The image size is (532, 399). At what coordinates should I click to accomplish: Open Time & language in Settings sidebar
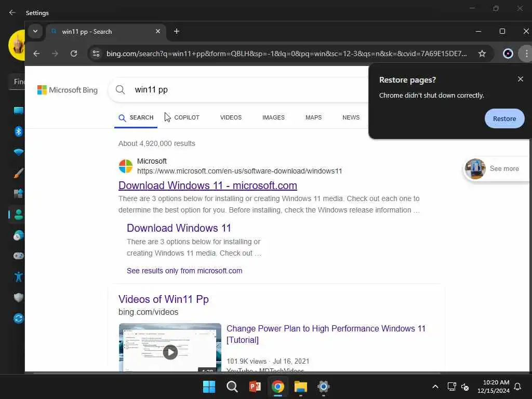pyautogui.click(x=18, y=235)
